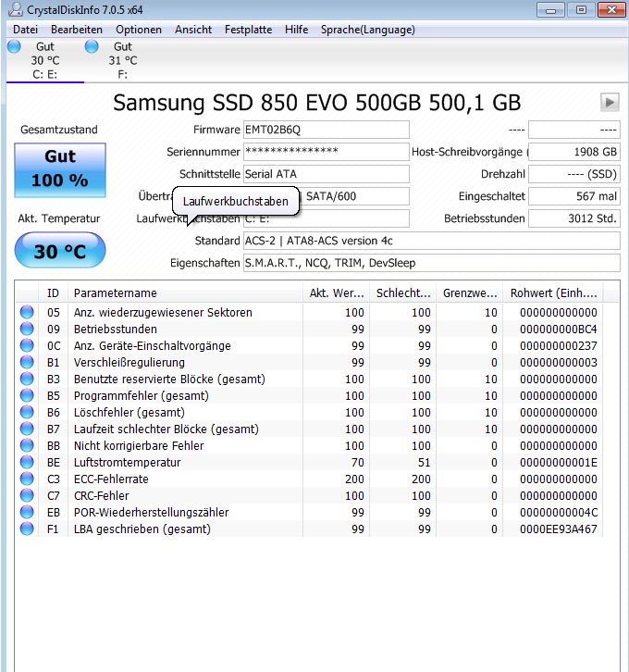Open the Bearbeiten menu
This screenshot has width=629, height=672.
tap(77, 30)
